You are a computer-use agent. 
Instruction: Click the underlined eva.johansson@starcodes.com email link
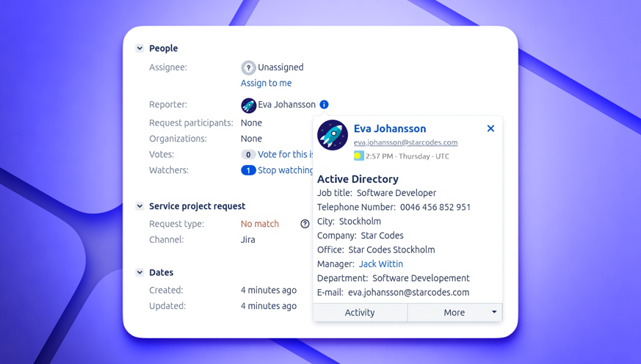pos(405,142)
